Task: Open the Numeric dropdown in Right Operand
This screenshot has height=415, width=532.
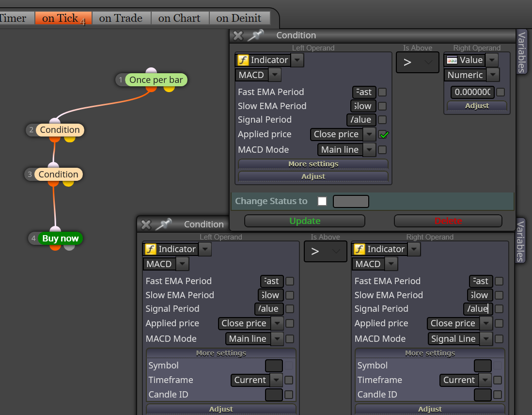Action: 493,75
